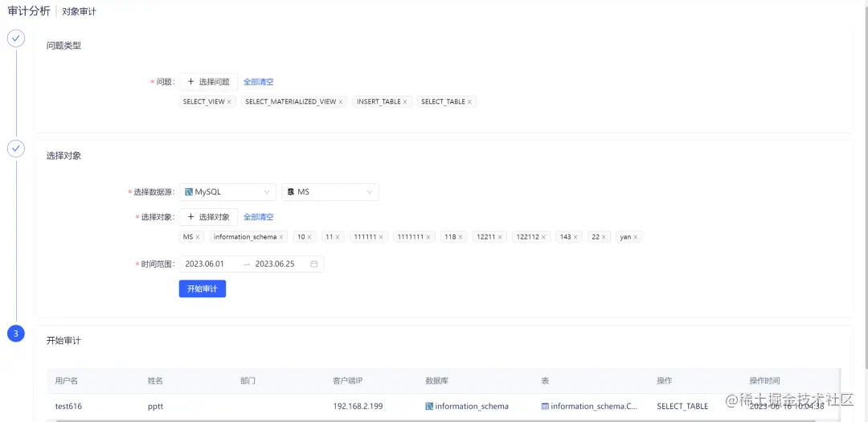This screenshot has height=422, width=868.
Task: Click the 选择对象 add button
Action: [208, 217]
